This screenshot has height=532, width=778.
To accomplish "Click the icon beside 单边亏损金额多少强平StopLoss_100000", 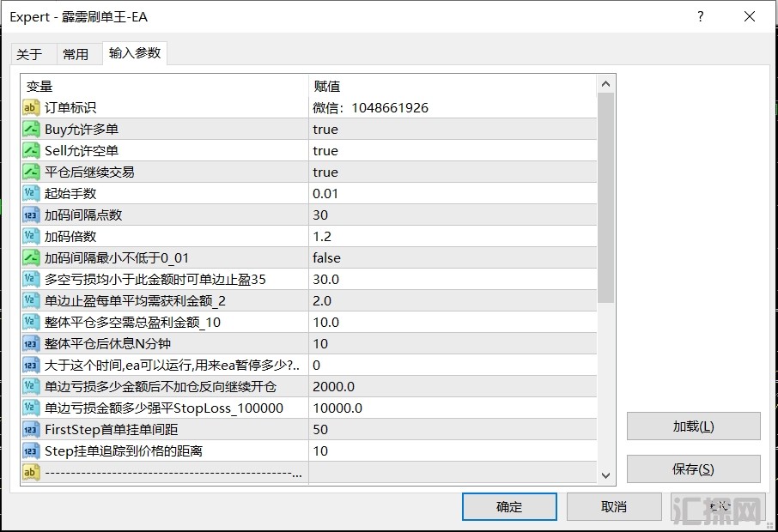I will click(x=30, y=408).
